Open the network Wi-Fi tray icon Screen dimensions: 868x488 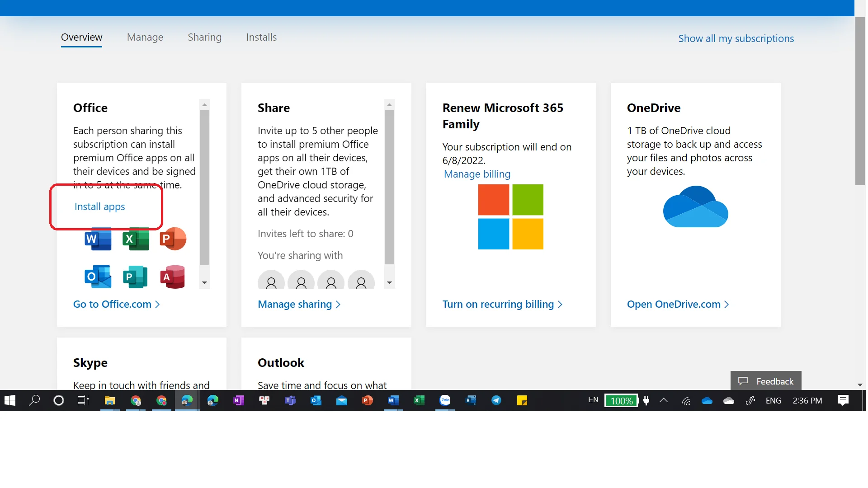tap(686, 401)
